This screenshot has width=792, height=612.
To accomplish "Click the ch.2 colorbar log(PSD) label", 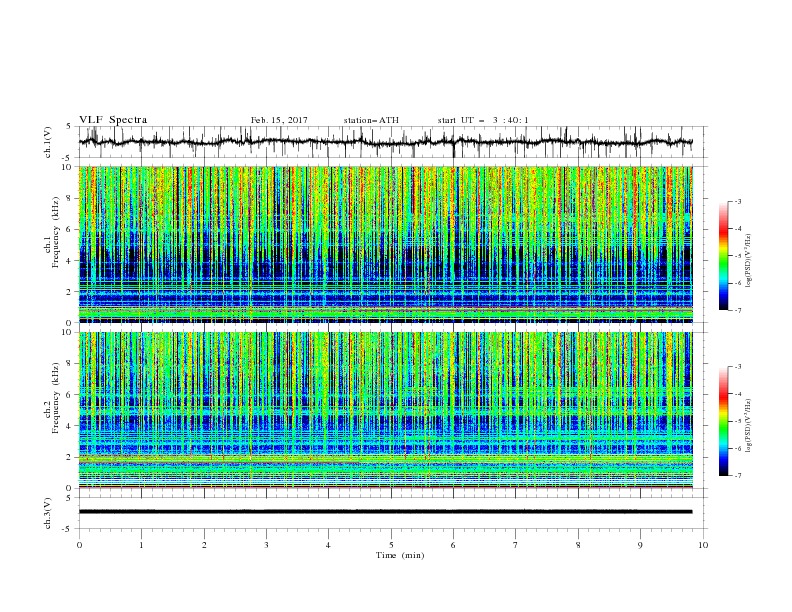I will tap(748, 426).
